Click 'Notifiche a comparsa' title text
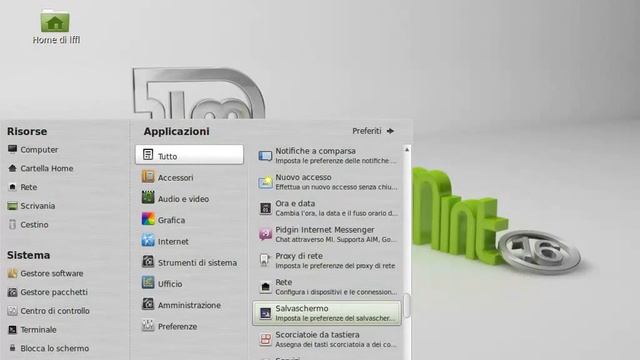This screenshot has height=360, width=640. point(316,151)
